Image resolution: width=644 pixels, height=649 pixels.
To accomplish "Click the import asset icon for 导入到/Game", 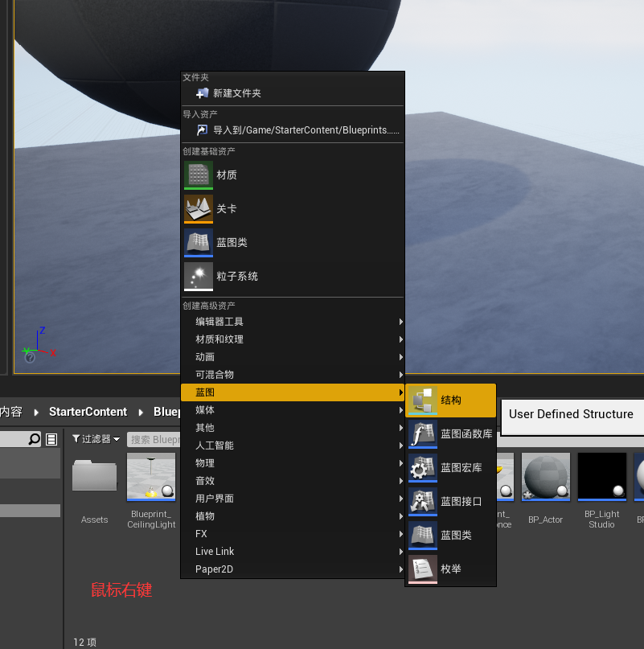I will point(202,129).
